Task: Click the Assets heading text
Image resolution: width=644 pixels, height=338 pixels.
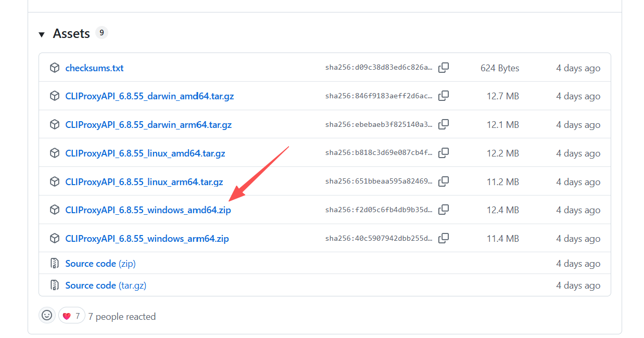Action: pyautogui.click(x=71, y=33)
